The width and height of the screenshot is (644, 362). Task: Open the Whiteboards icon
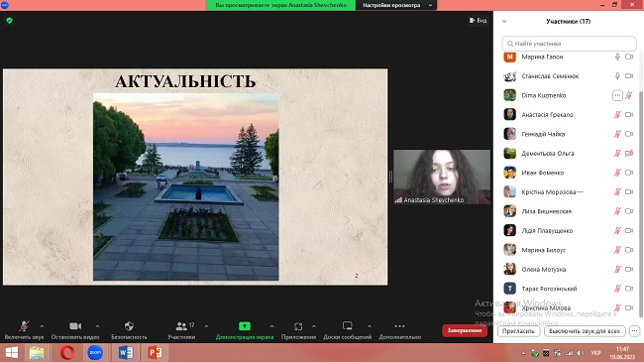coord(348,326)
